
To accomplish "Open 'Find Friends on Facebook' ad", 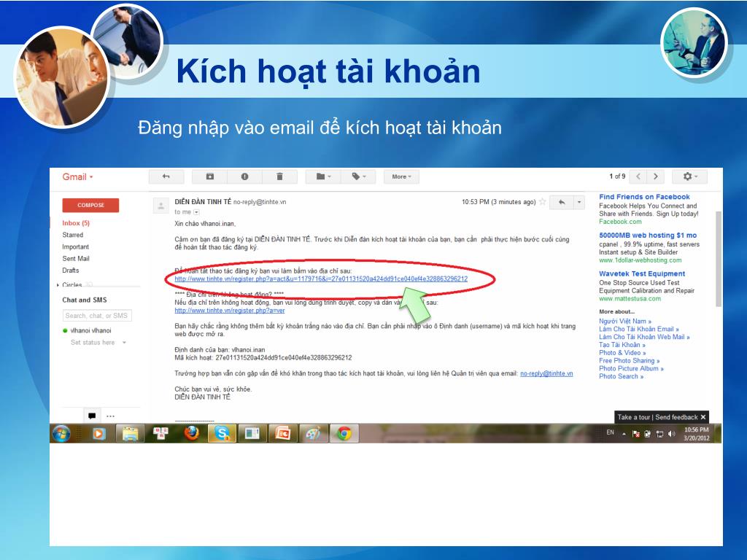I will [644, 197].
